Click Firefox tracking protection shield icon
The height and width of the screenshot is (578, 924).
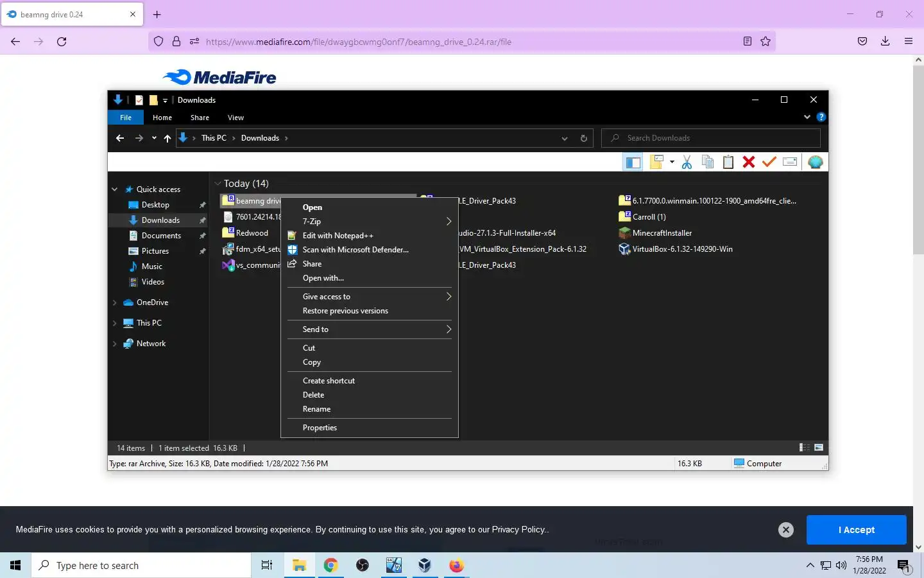coord(158,42)
